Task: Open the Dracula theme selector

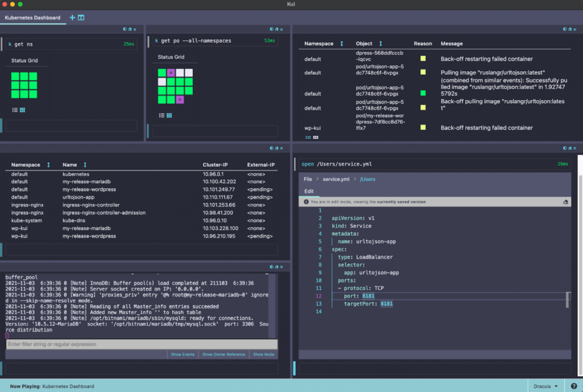Action: [x=544, y=386]
